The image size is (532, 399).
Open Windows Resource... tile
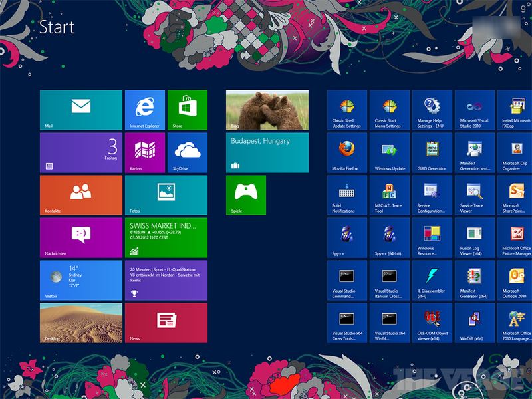(x=432, y=238)
